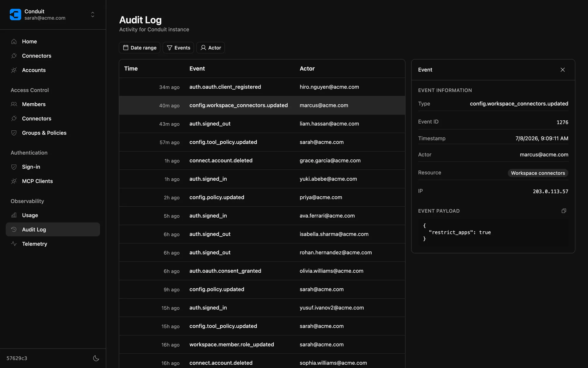
Task: Click the IP address 203.0.113.57
Action: [x=550, y=191]
